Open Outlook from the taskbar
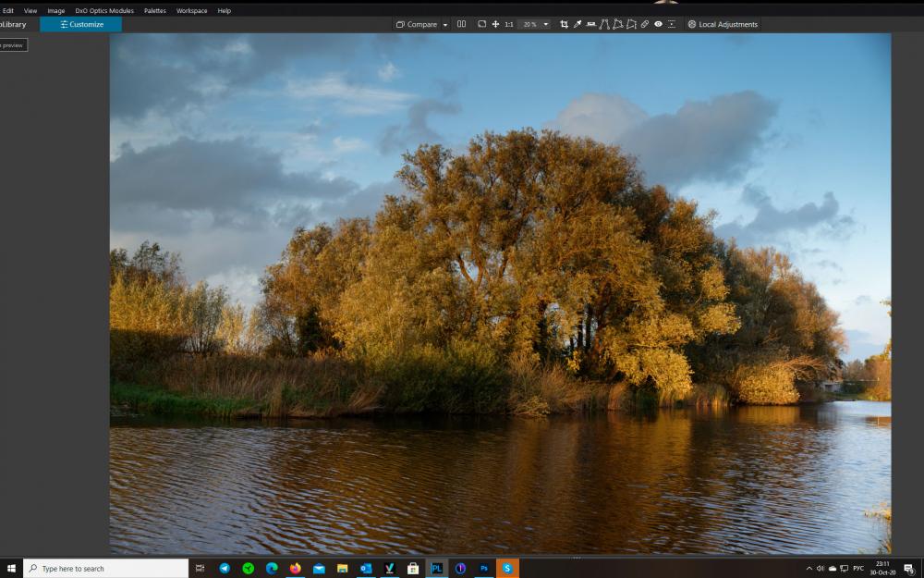Viewport: 924px width, 578px height. pyautogui.click(x=366, y=569)
